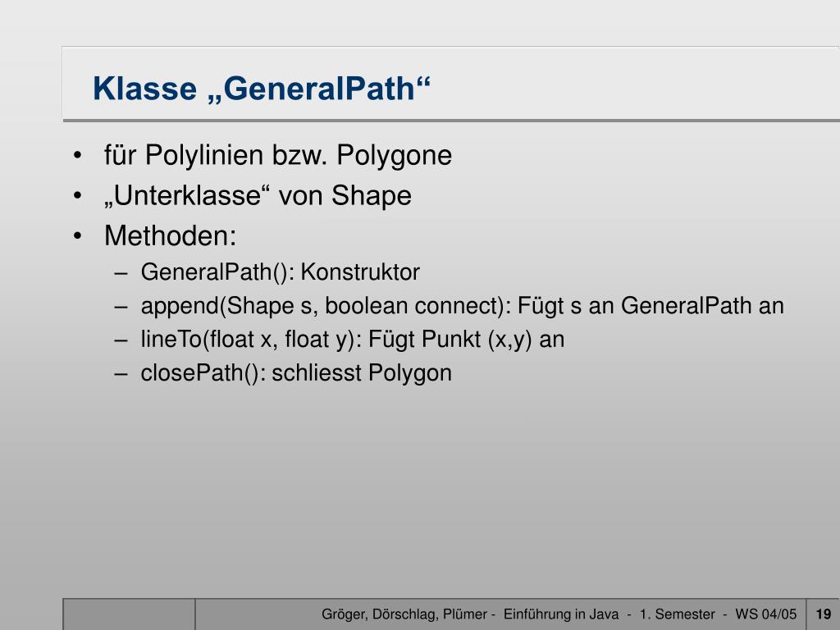Click the closePath(): schliesst Polygon line
The height and width of the screenshot is (630, 840).
[296, 373]
